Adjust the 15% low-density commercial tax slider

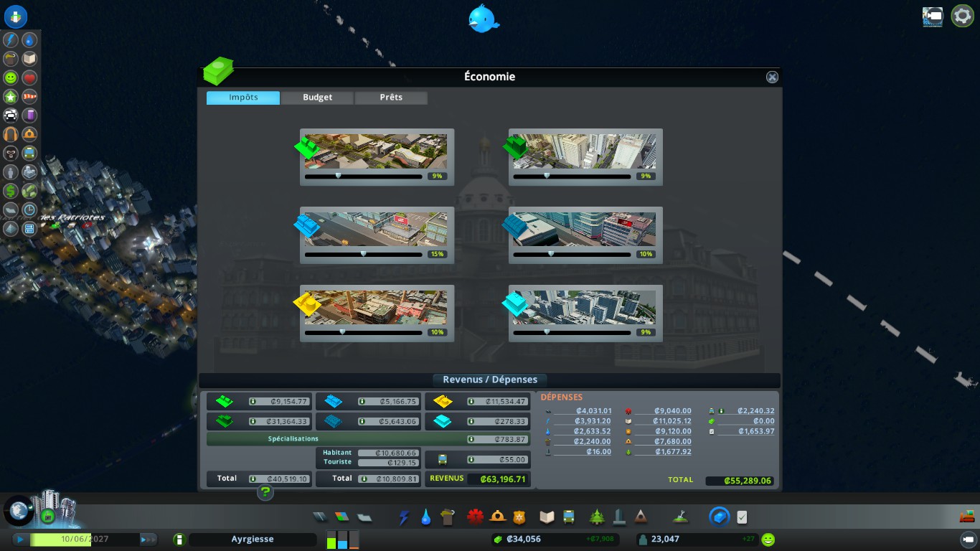pos(363,254)
